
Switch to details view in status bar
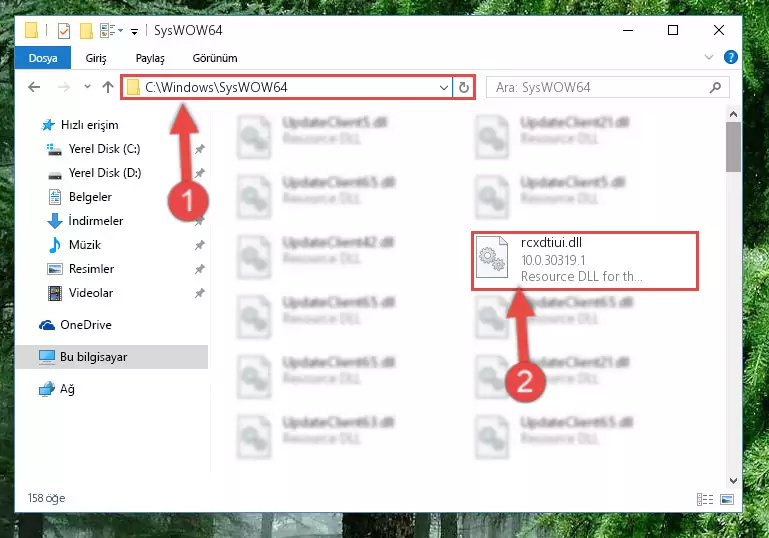pyautogui.click(x=705, y=499)
